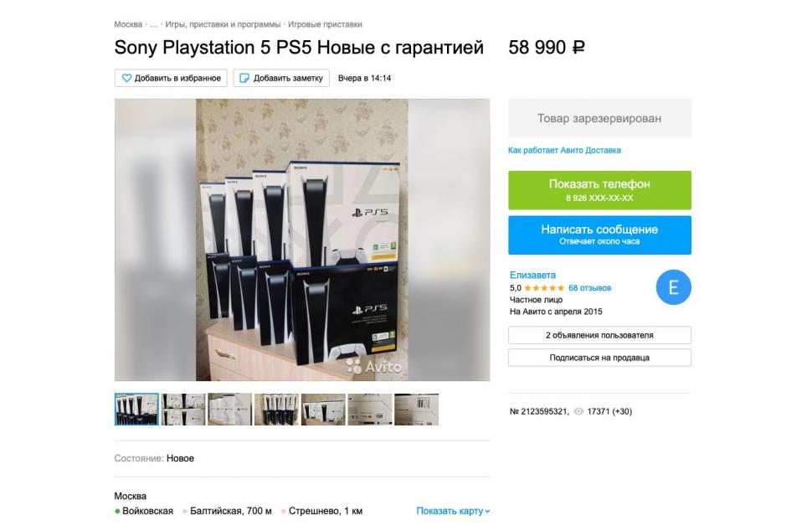Select the last photo thumbnail
This screenshot has height=526, width=812.
click(416, 410)
